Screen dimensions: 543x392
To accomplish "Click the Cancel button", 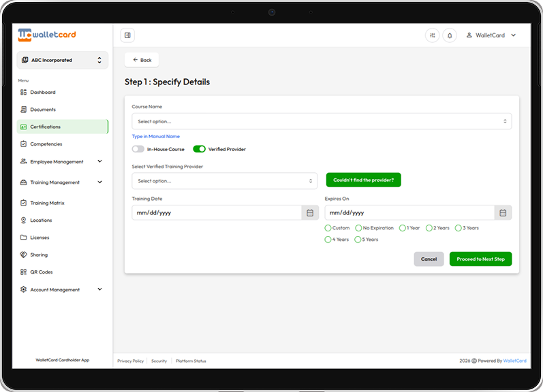I will pos(429,259).
